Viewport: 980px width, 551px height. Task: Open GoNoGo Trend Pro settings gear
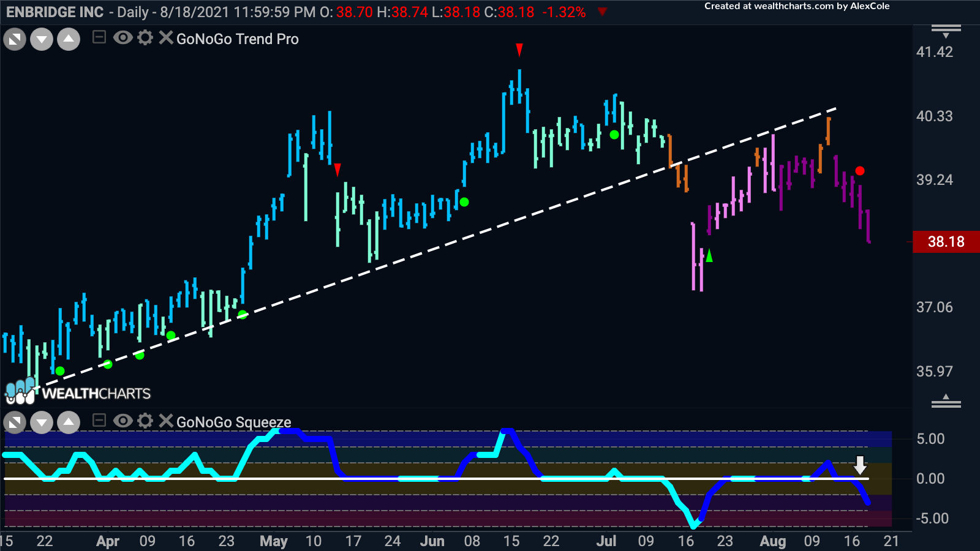(145, 38)
